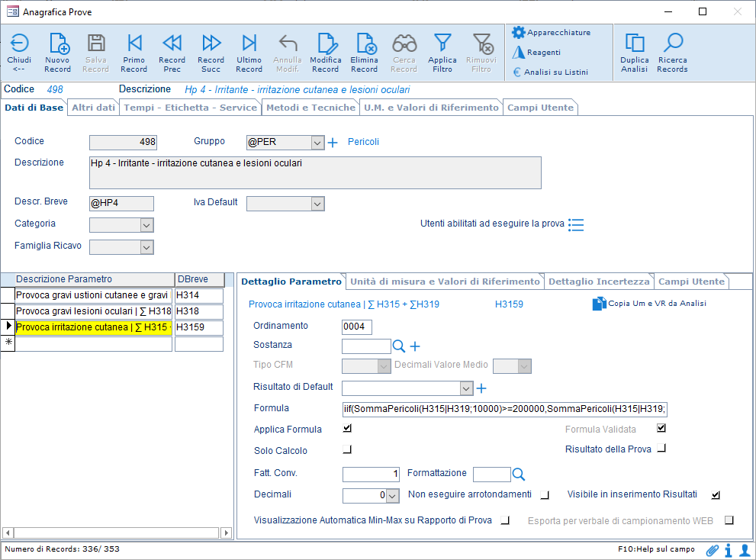Screen dimensions: 756x560
Task: Open Reagenti flask item
Action: pos(536,52)
